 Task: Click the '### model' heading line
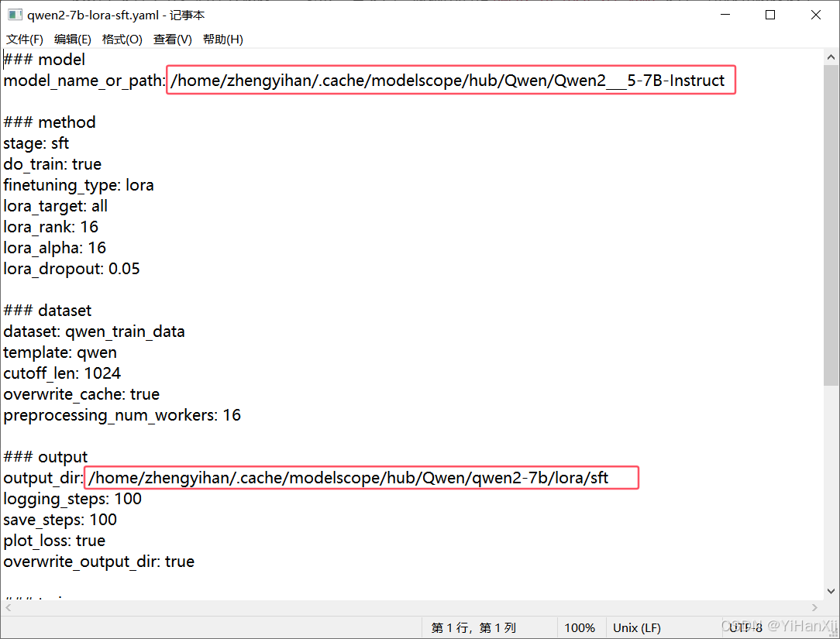pyautogui.click(x=44, y=60)
